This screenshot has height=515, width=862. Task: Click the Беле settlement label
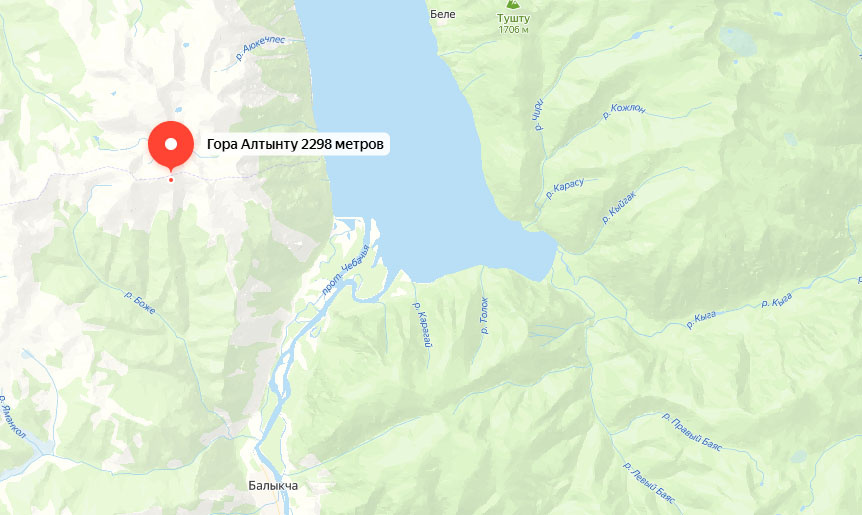coord(443,14)
